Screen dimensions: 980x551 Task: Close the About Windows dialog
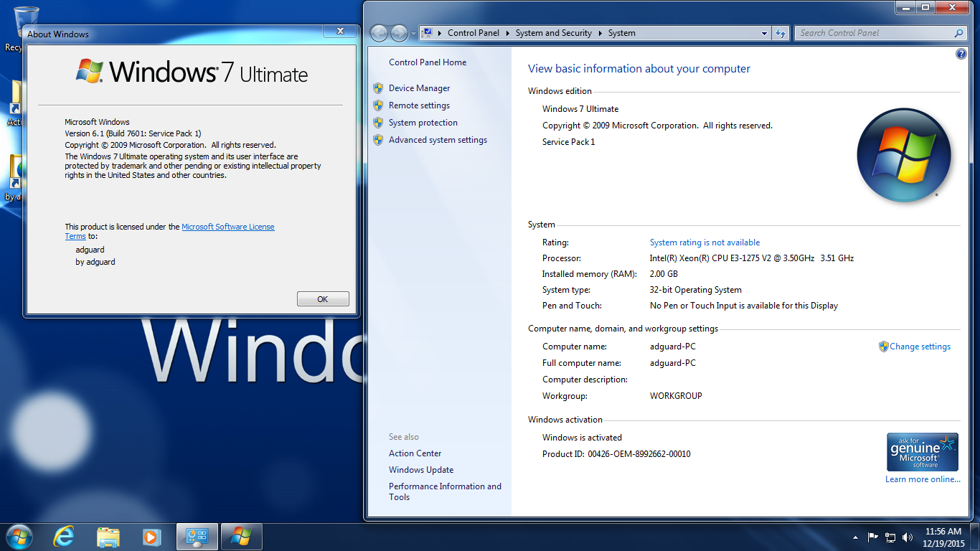point(340,30)
